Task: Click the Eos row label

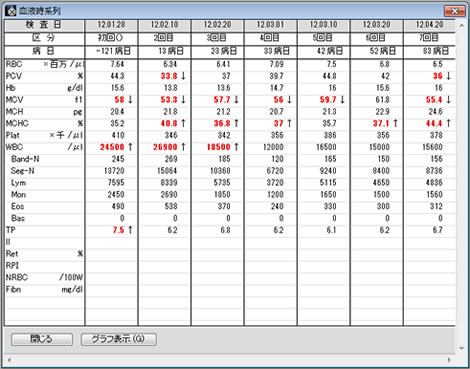Action: (18, 206)
